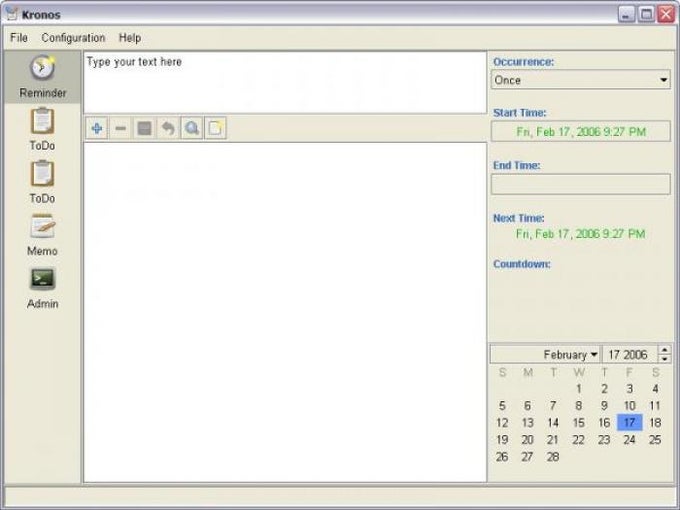The height and width of the screenshot is (510, 680).
Task: Click calendar date 25
Action: click(655, 439)
